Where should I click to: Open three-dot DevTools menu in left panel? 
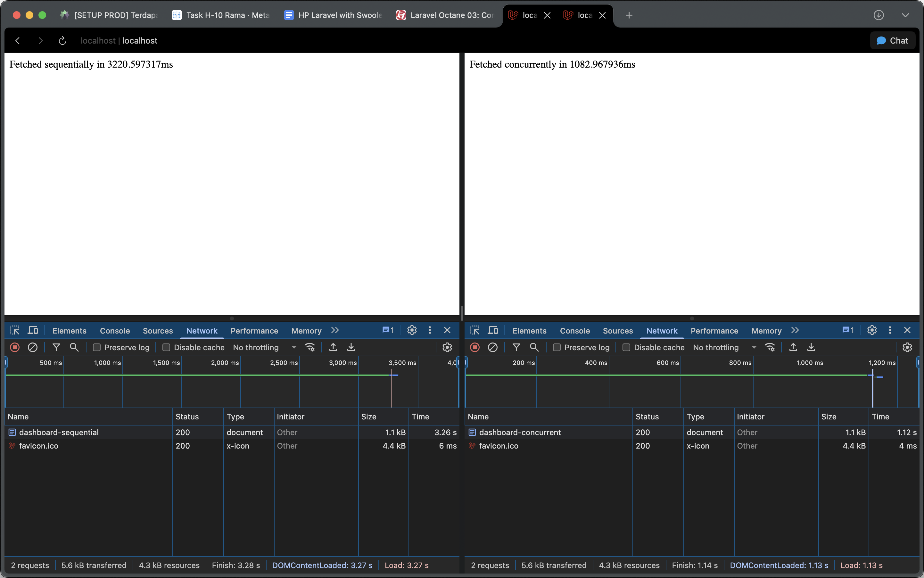(x=430, y=330)
